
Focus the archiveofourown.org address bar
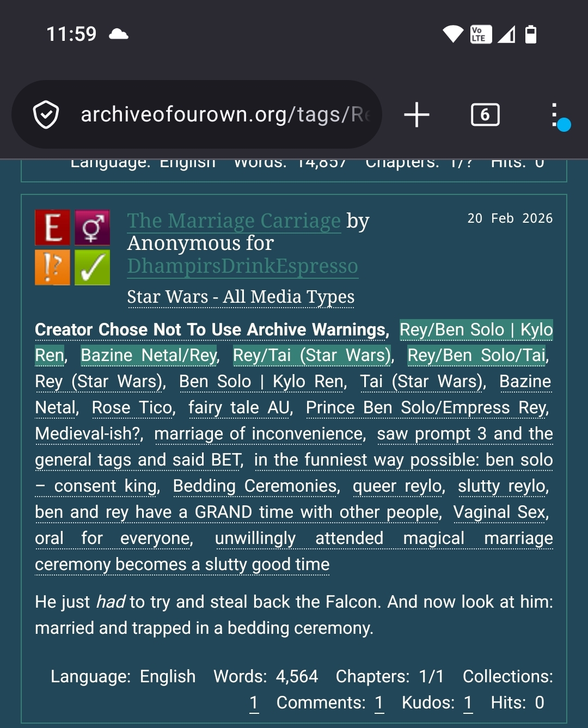click(x=223, y=115)
